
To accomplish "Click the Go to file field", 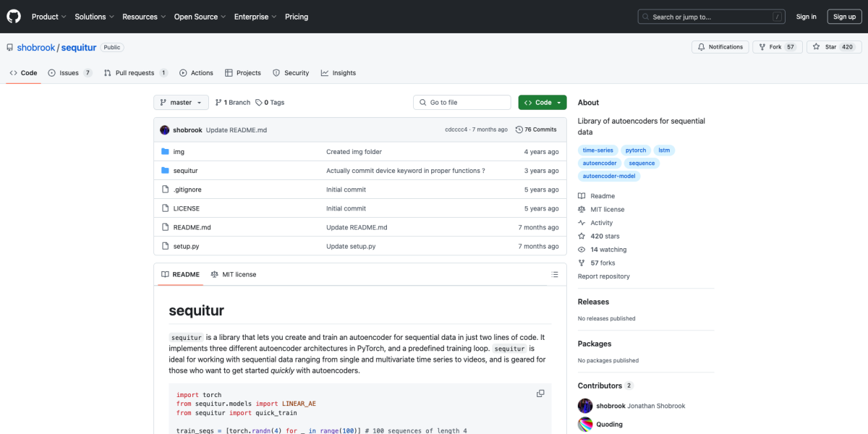I will pos(461,103).
